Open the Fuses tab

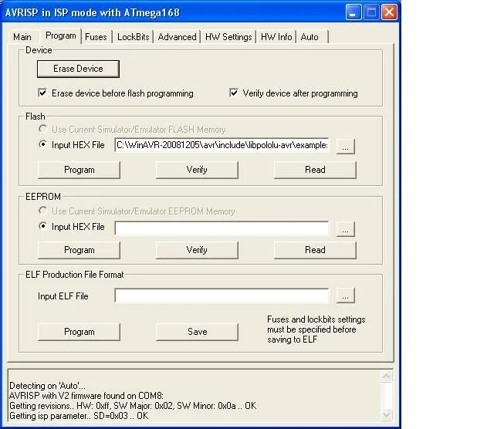point(96,37)
